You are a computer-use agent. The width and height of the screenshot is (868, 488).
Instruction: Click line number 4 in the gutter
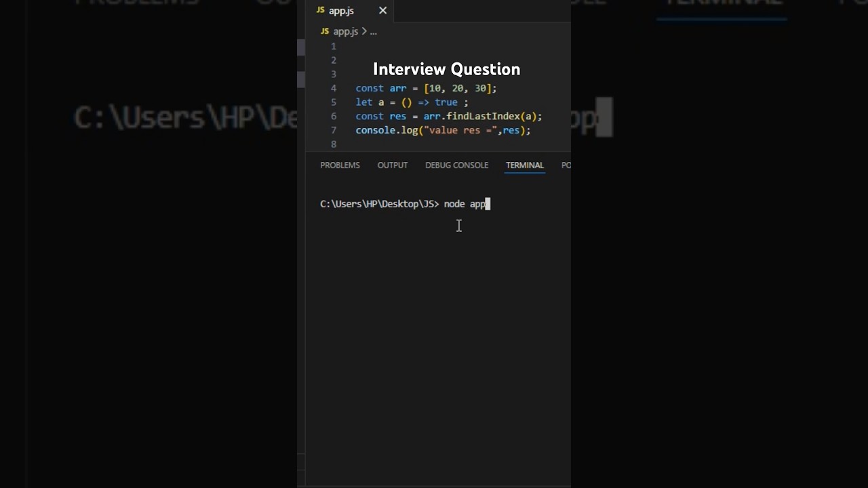334,88
